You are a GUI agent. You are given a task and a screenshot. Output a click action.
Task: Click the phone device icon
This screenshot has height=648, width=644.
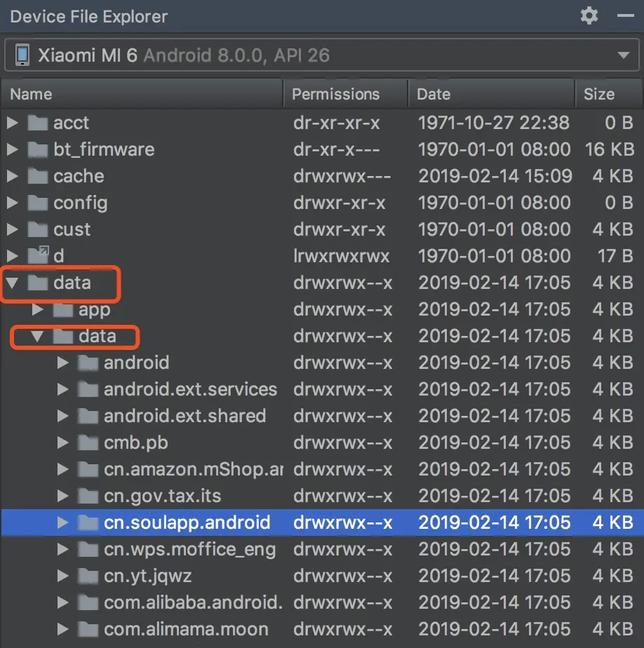point(22,55)
